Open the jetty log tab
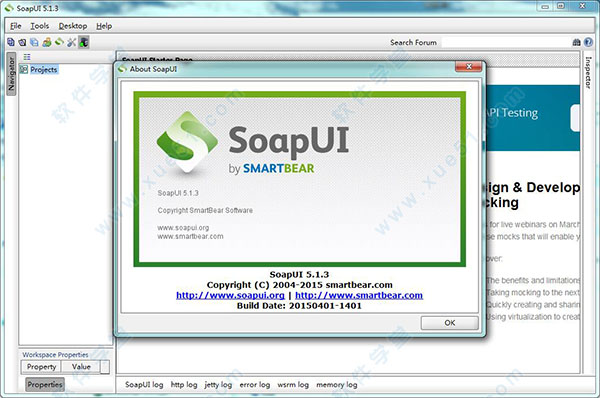This screenshot has width=600, height=398. coord(218,385)
